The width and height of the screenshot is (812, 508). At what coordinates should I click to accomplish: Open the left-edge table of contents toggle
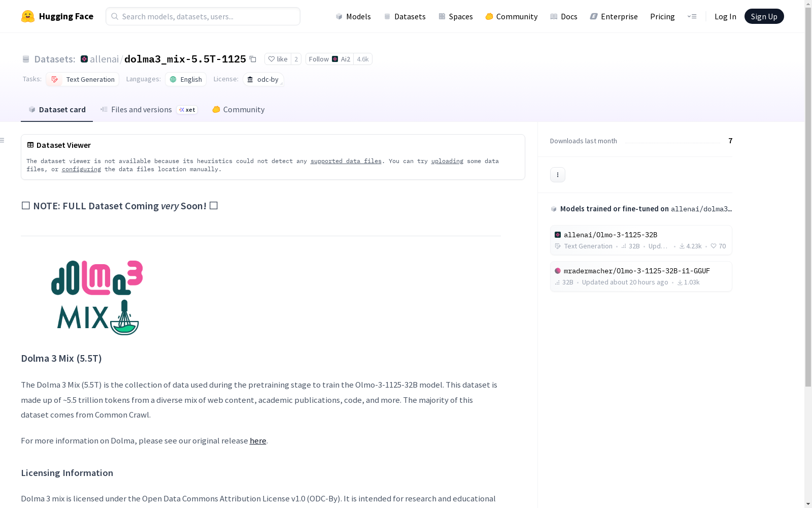point(3,140)
